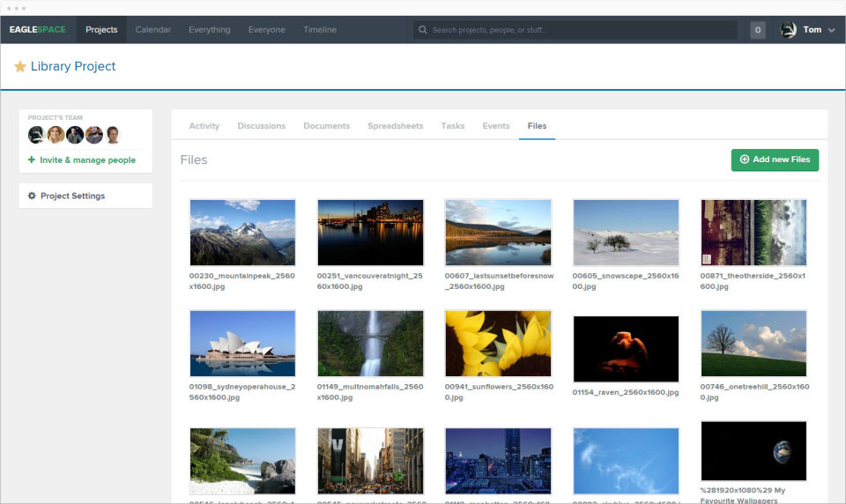The height and width of the screenshot is (504, 846).
Task: Open the tropical beach image thumbnail
Action: (x=243, y=462)
